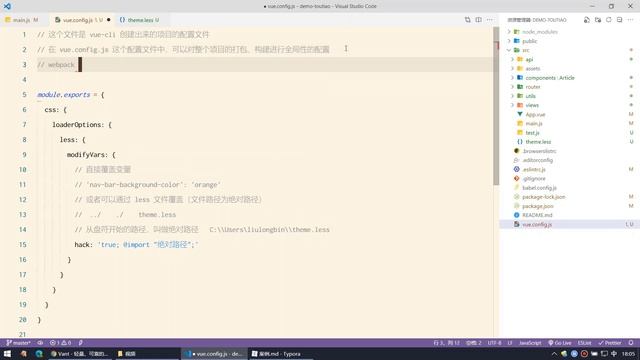Click on the hack: 'true; @import' line

coord(136,244)
